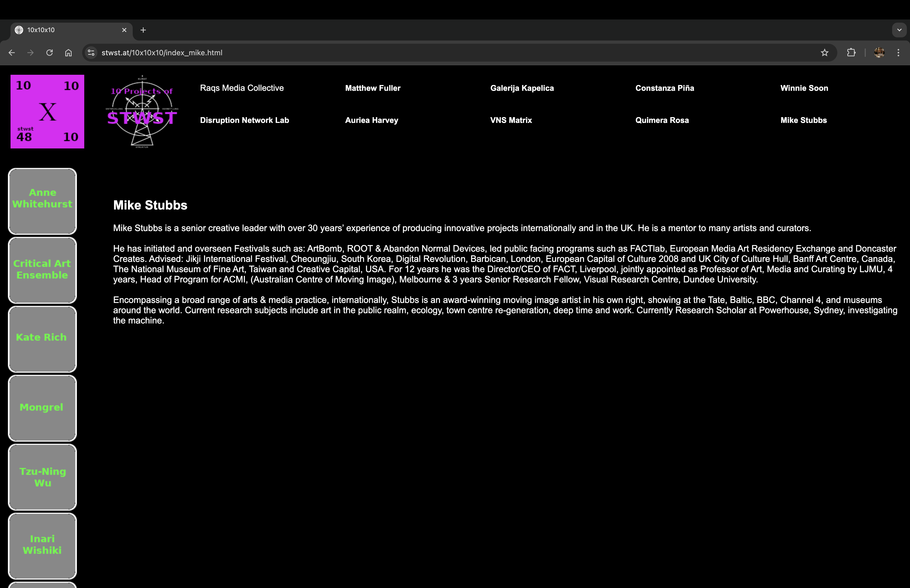Expand the tab search dropdown arrow

point(899,30)
